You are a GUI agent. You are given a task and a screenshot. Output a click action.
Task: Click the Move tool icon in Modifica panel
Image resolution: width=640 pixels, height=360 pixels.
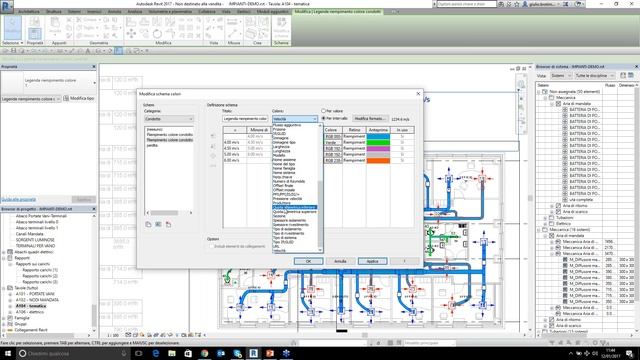(x=131, y=34)
